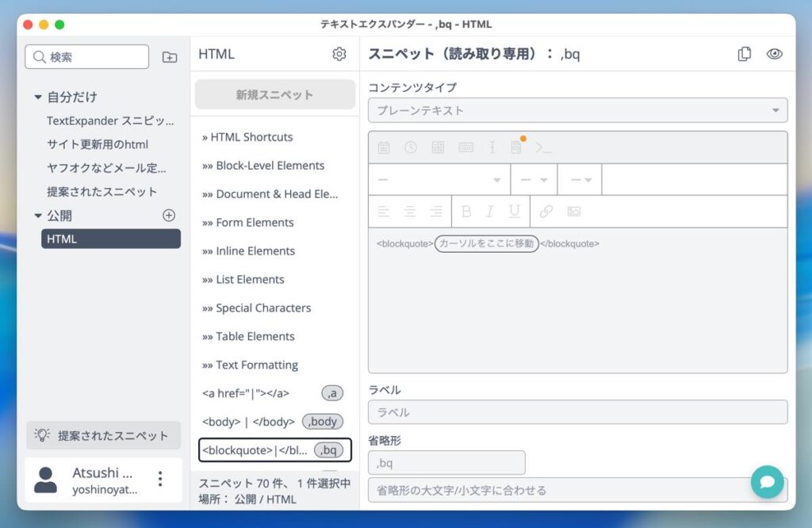Insert keyboard key macro icon

pyautogui.click(x=465, y=147)
